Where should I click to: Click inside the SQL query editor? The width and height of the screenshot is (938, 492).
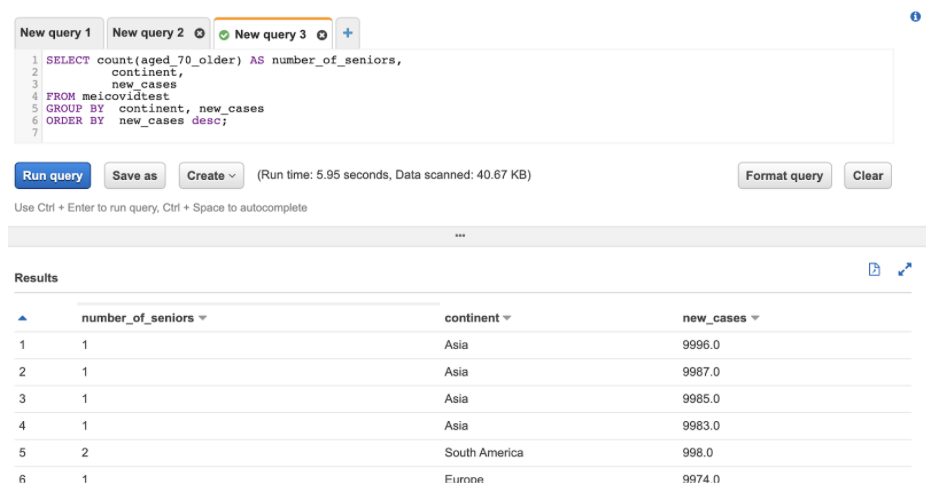point(467,96)
